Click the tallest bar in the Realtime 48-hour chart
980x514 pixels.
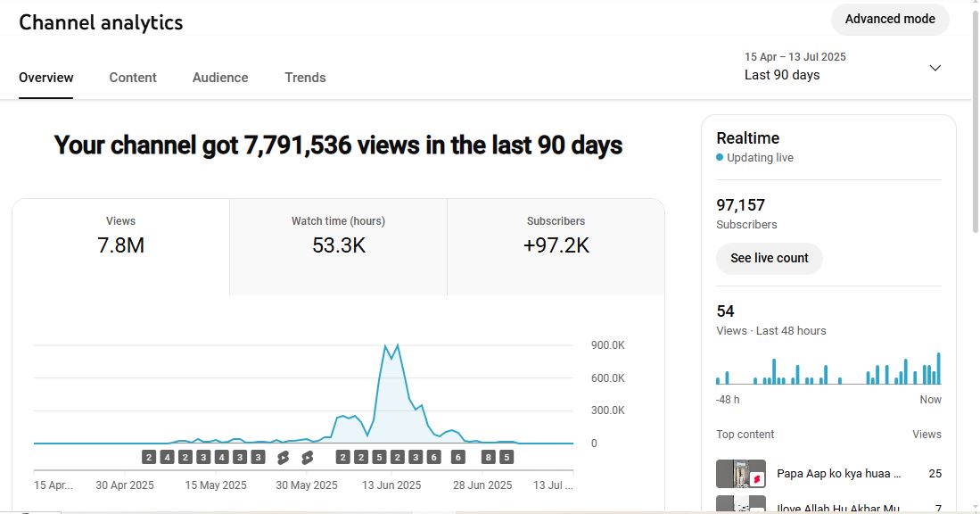[938, 369]
